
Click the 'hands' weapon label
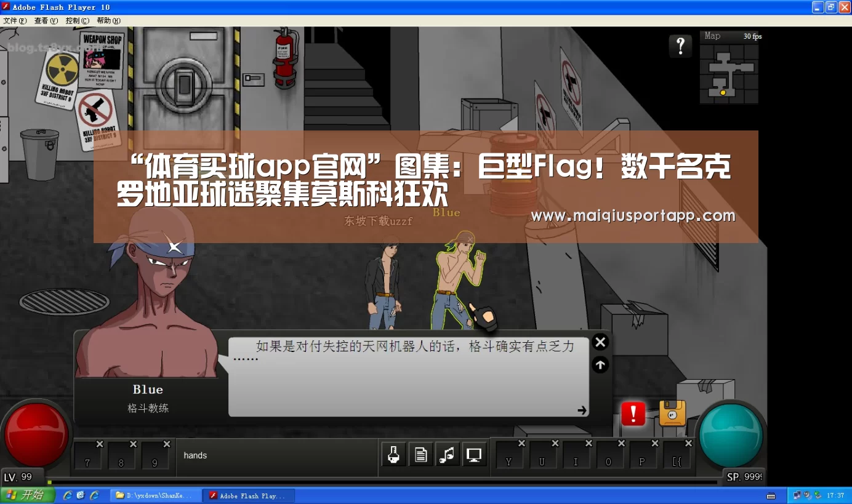click(195, 455)
